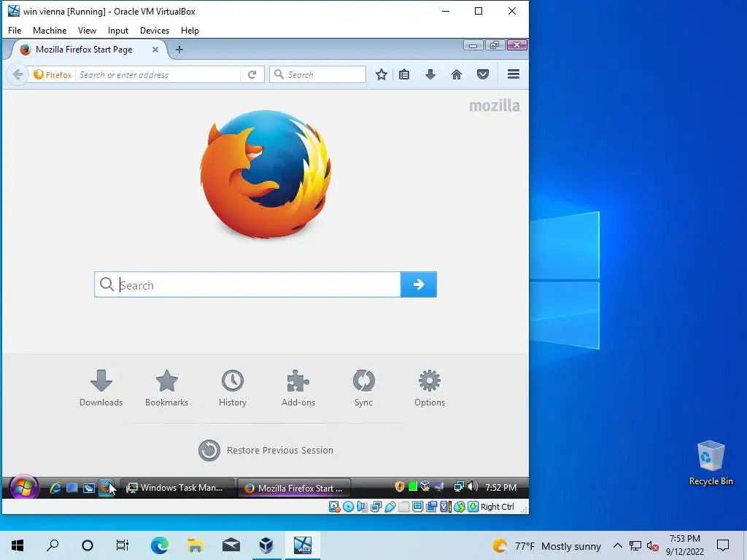Open Options from the start page
Viewport: 747px width, 560px height.
pyautogui.click(x=429, y=388)
